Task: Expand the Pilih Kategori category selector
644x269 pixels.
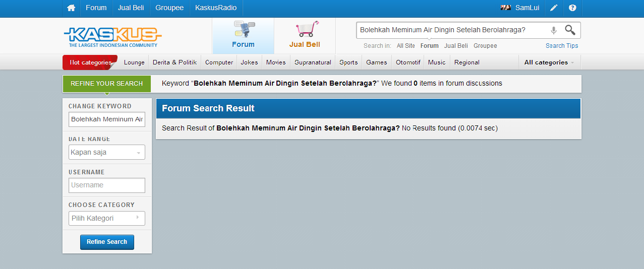Action: coord(107,218)
